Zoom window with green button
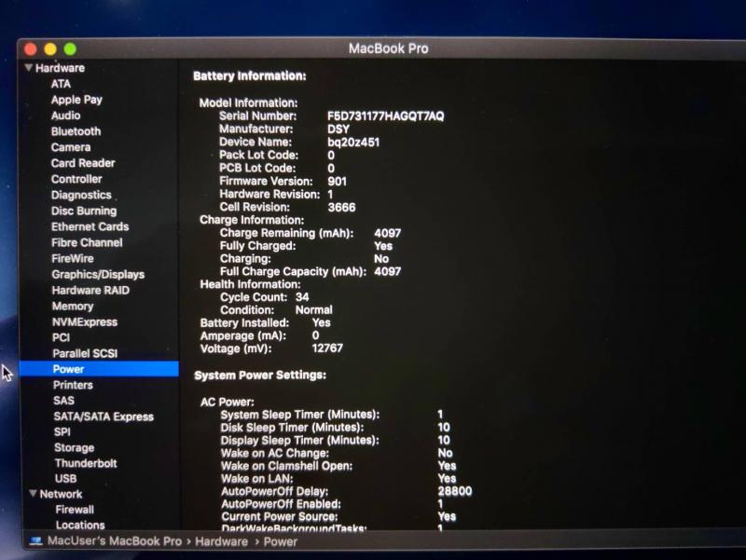 (71, 49)
